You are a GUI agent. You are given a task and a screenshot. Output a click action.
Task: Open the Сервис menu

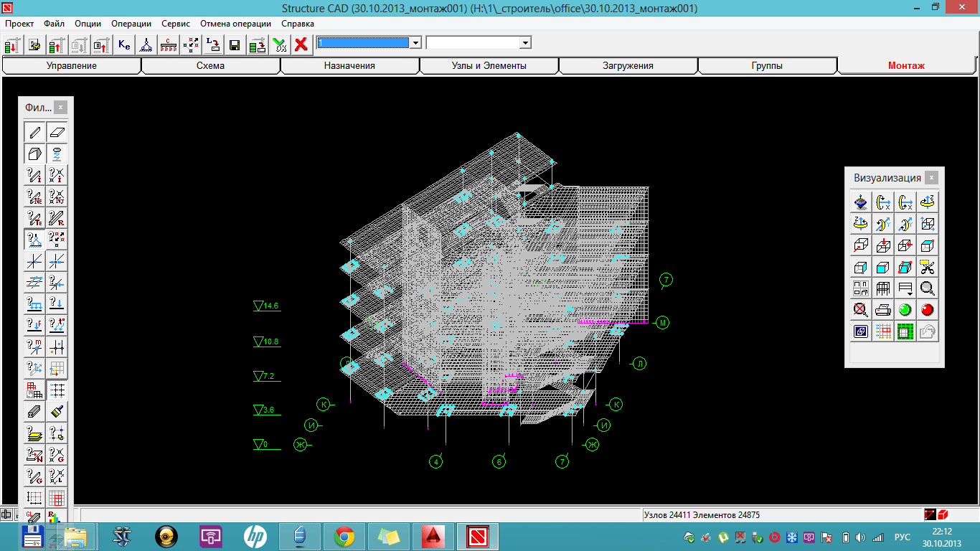pos(176,24)
